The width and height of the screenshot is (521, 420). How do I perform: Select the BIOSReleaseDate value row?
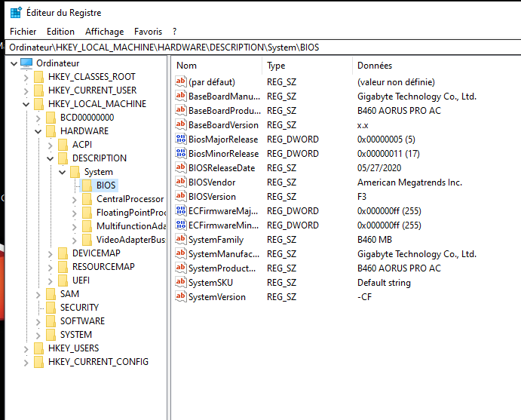[x=222, y=168]
